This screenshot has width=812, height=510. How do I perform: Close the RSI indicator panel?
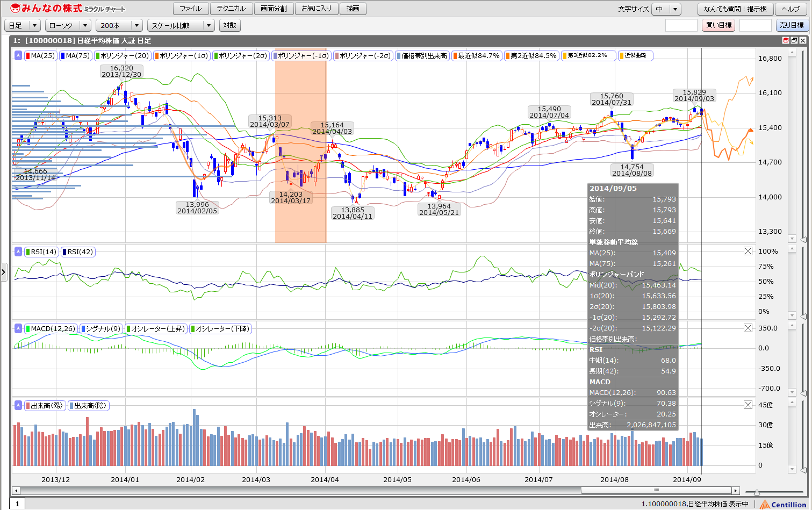[748, 251]
